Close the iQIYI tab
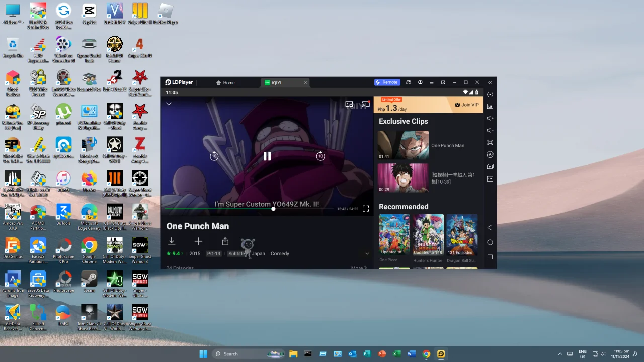 [x=305, y=83]
